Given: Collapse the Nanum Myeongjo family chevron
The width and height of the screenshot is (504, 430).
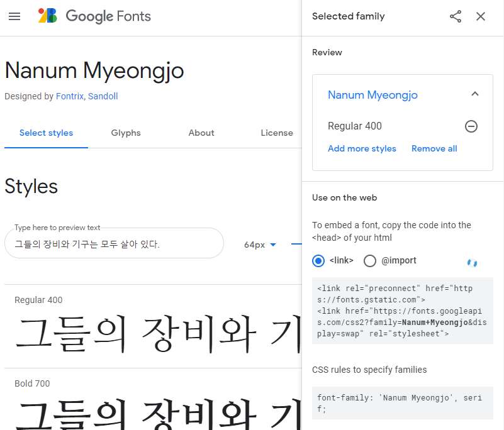Looking at the screenshot, I should [475, 94].
